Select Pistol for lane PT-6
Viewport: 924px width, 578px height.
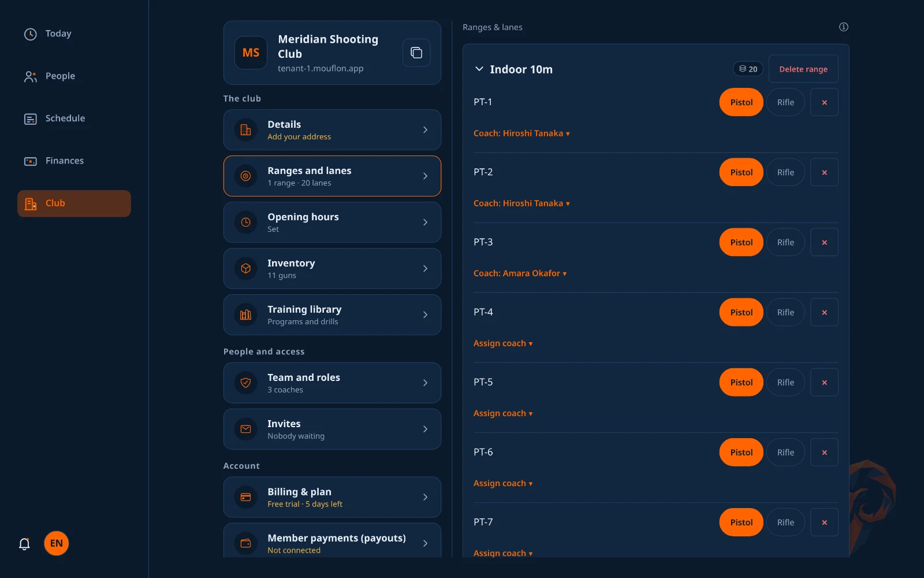(741, 452)
